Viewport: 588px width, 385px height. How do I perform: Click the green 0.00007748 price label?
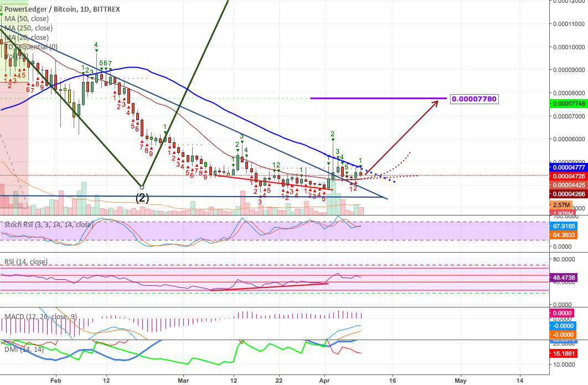point(568,104)
